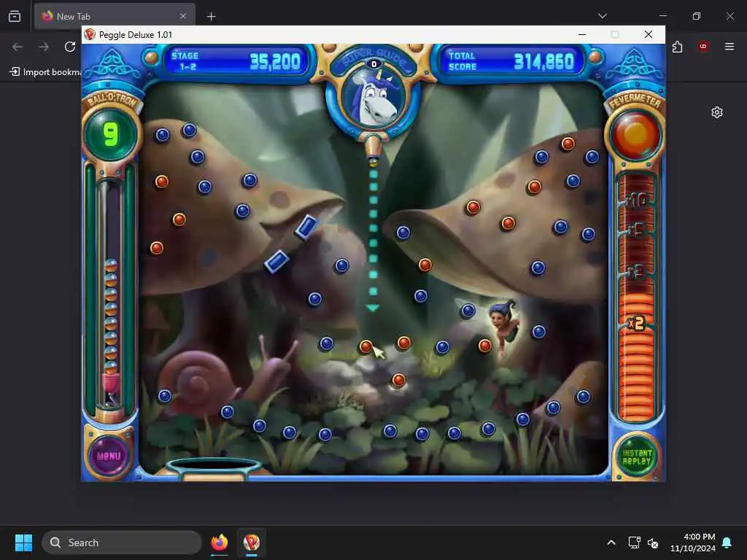Click the unicorn character portrait launcher
Image resolution: width=747 pixels, height=560 pixels.
coord(374,98)
